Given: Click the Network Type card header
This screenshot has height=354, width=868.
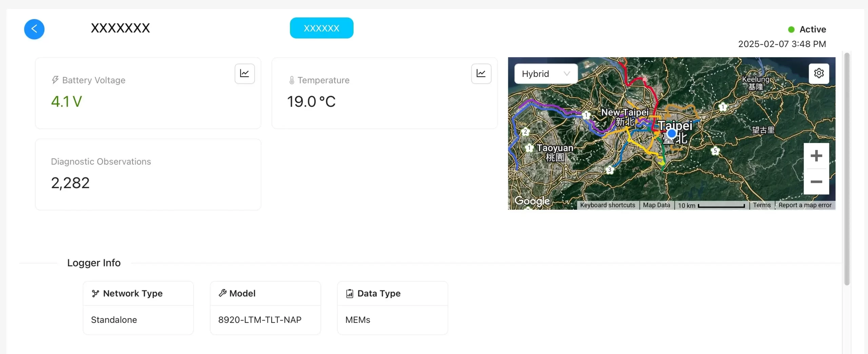Looking at the screenshot, I should 138,293.
